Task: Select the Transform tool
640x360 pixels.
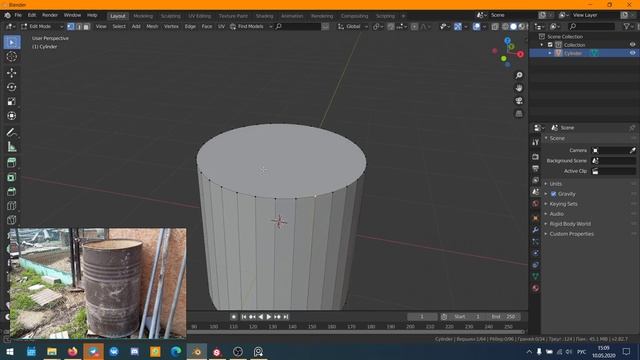Action: tap(11, 116)
